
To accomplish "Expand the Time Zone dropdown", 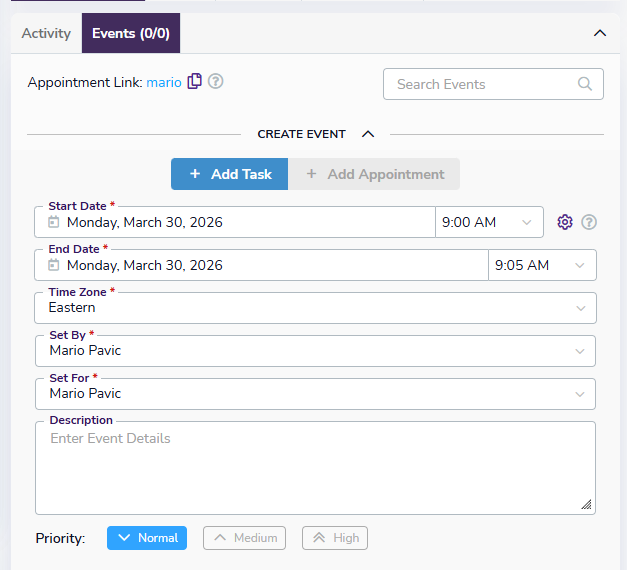I will pos(315,308).
